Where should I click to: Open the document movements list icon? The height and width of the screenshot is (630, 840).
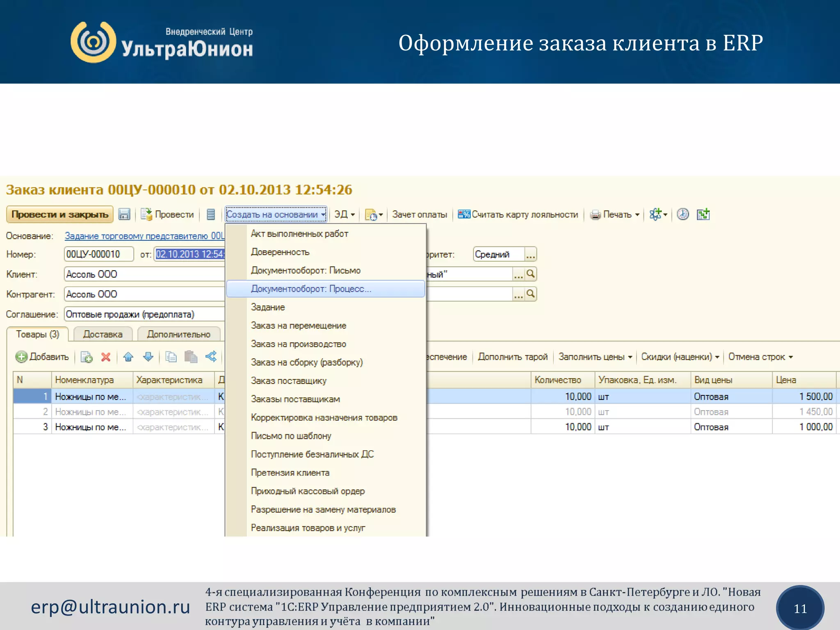tap(210, 215)
